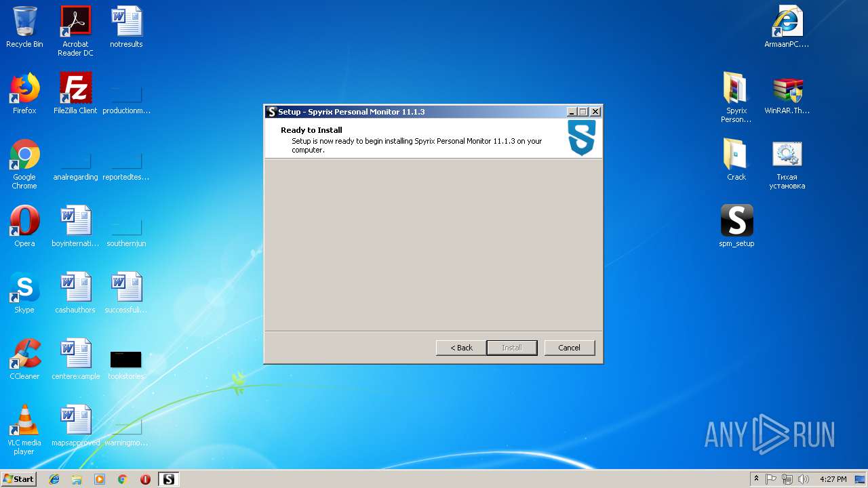Launch the Google Chrome desktop shortcut
The image size is (868, 488).
click(24, 165)
